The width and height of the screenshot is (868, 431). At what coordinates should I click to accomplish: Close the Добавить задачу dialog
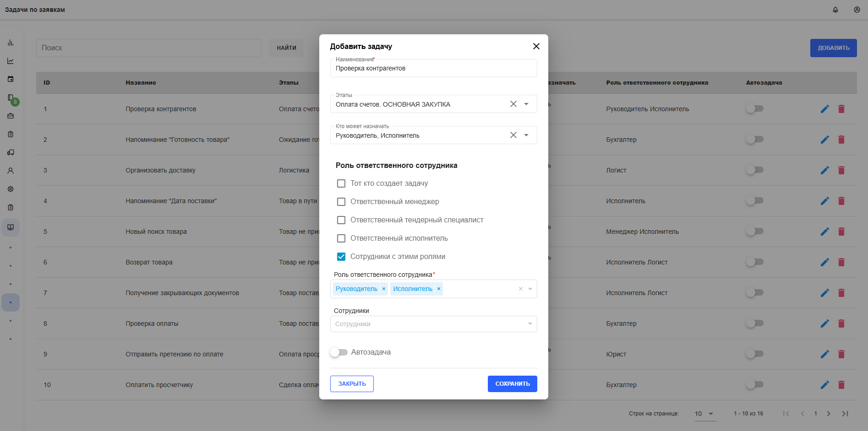point(536,46)
